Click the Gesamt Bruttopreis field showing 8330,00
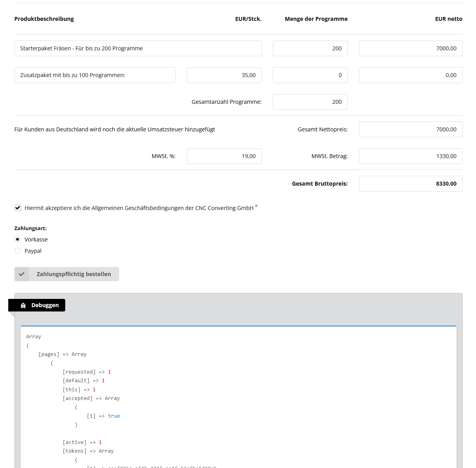The height and width of the screenshot is (468, 476). tap(410, 183)
